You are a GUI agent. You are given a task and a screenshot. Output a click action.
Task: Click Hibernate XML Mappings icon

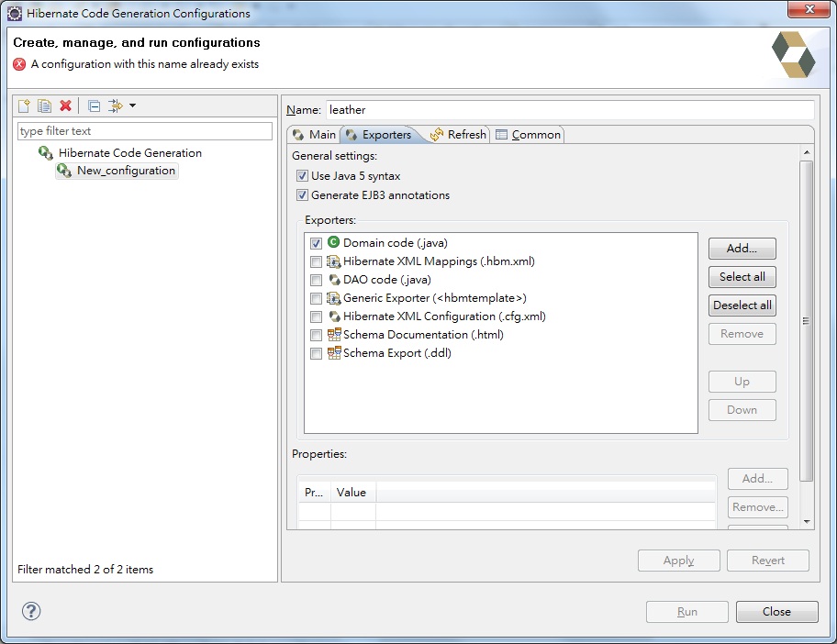click(334, 261)
